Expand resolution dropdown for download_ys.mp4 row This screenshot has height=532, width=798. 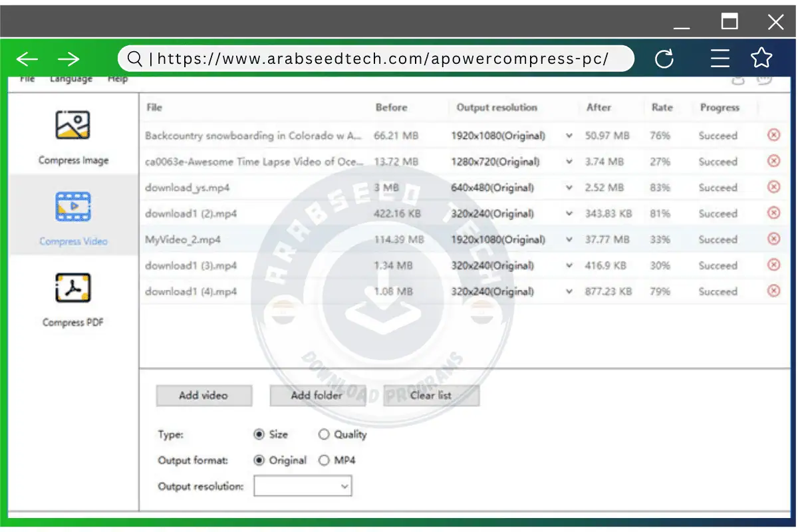pos(569,188)
